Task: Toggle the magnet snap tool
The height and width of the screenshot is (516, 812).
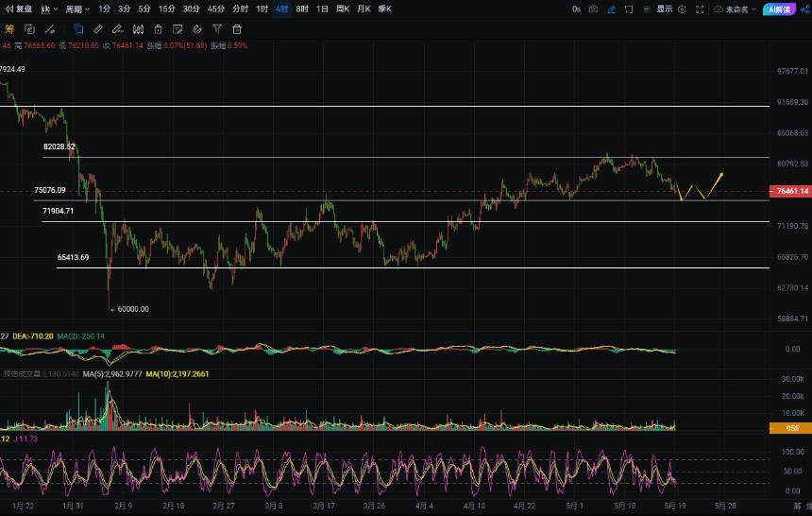Action: click(197, 29)
